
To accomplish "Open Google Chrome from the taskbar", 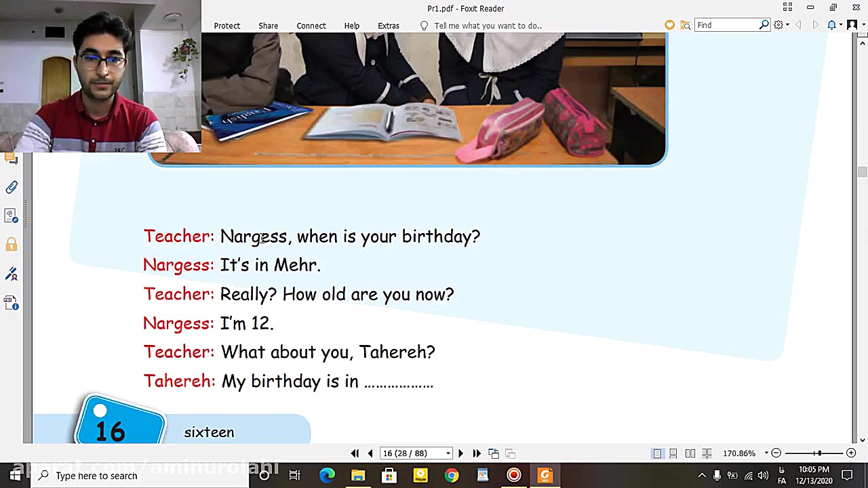I will [451, 476].
